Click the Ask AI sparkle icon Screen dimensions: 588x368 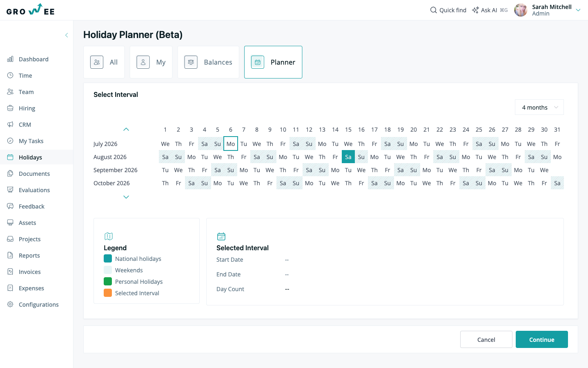(x=475, y=10)
